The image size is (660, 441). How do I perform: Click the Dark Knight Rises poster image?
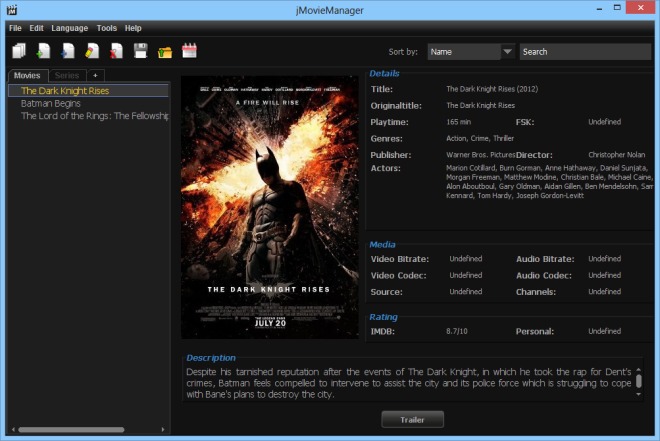pyautogui.click(x=270, y=207)
